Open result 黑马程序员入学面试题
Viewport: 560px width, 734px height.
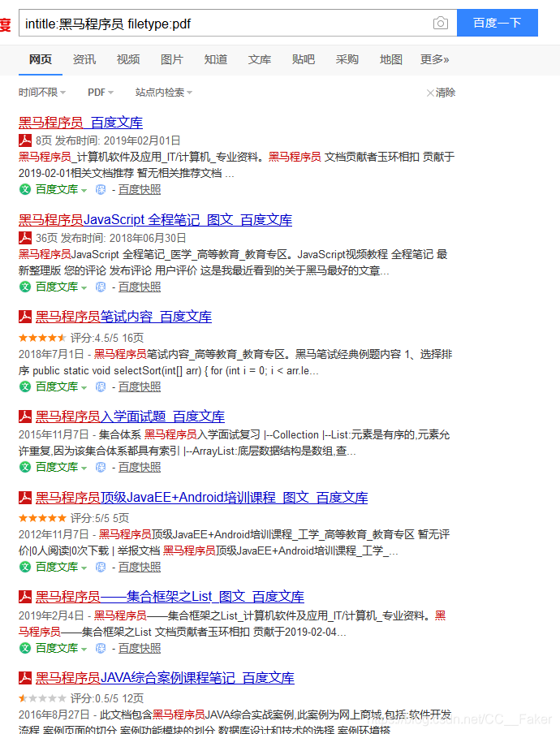click(x=130, y=417)
